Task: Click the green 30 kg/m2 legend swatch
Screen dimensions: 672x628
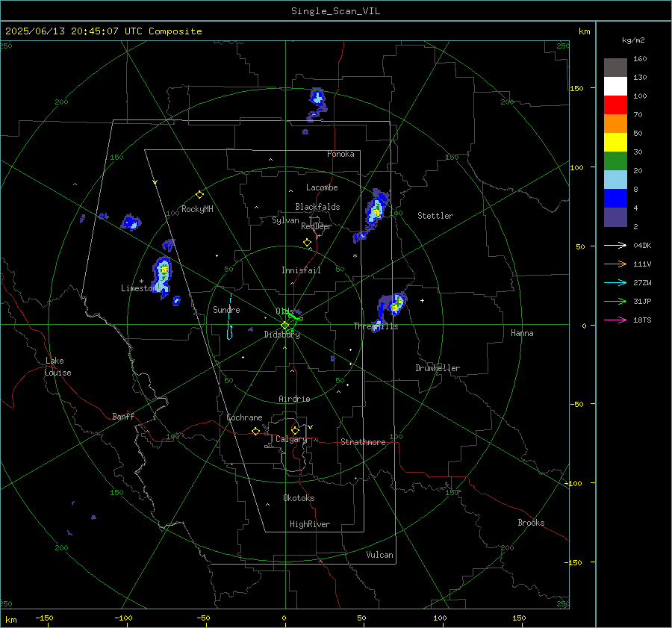Action: [x=615, y=161]
